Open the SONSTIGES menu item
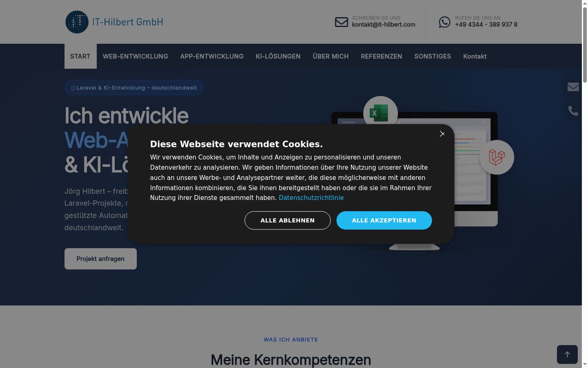This screenshot has height=368, width=588. point(432,56)
